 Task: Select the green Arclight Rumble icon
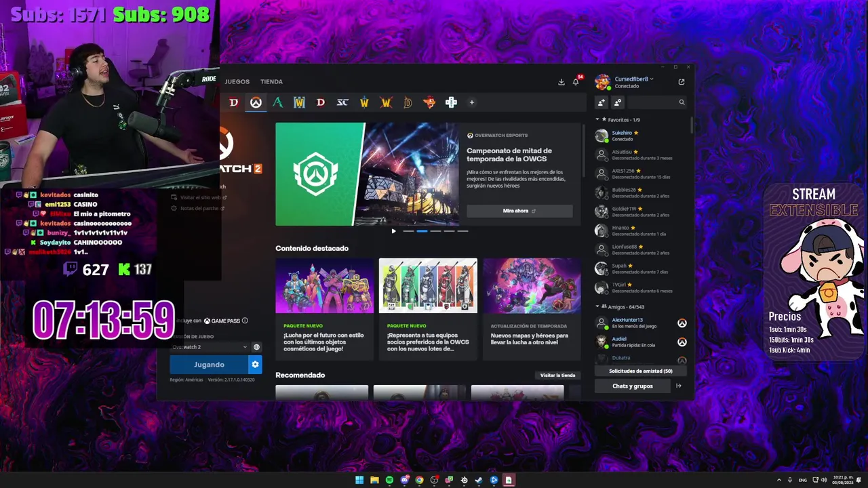277,102
